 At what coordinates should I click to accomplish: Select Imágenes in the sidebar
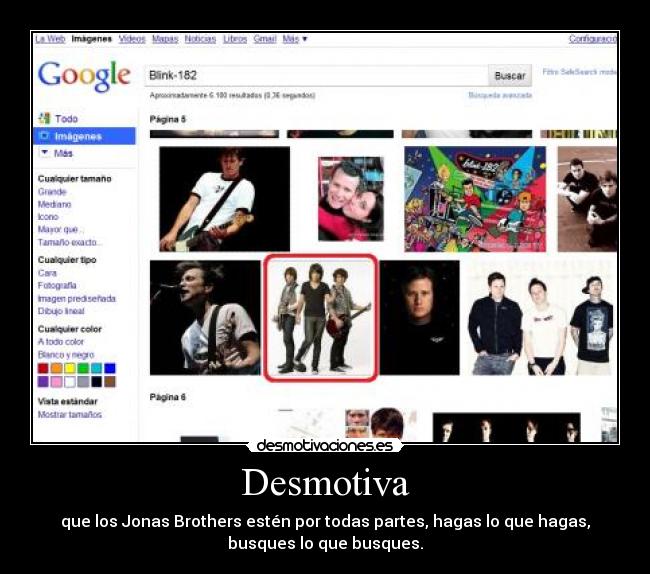(x=84, y=136)
